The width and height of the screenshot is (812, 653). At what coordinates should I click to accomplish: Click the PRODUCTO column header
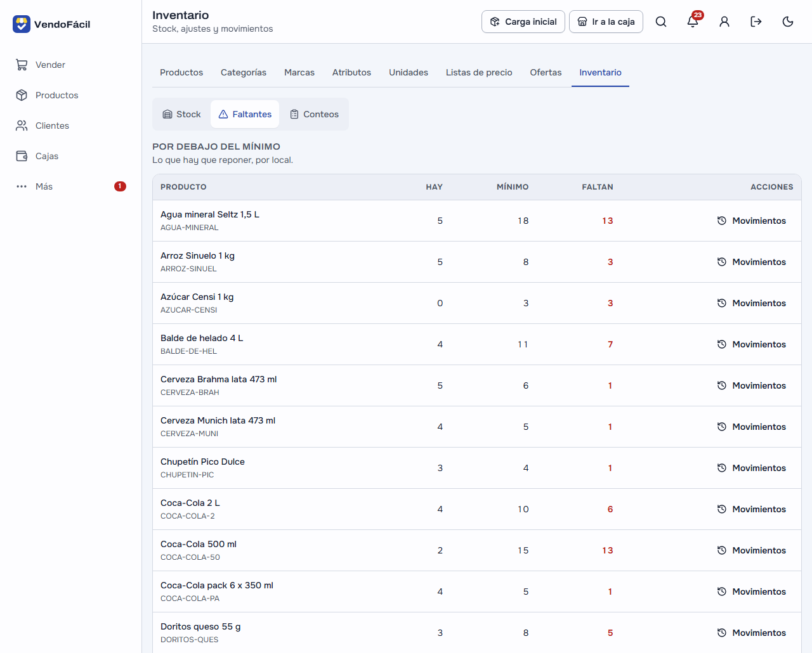click(x=183, y=187)
